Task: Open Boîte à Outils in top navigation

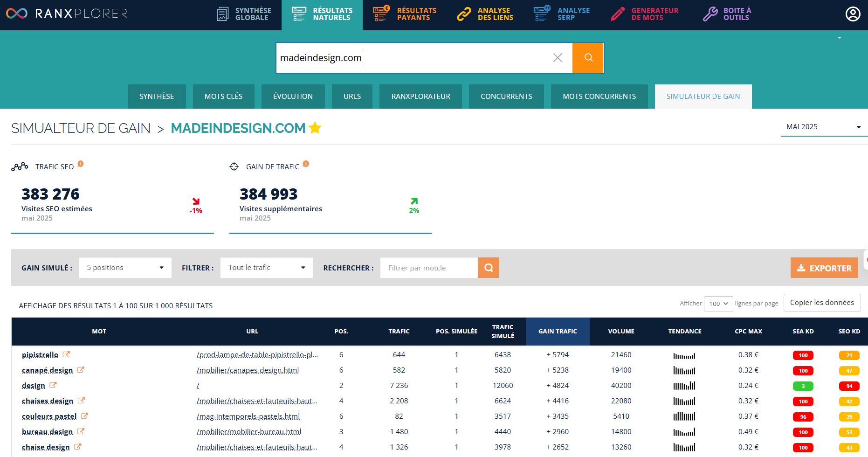Action: click(727, 14)
